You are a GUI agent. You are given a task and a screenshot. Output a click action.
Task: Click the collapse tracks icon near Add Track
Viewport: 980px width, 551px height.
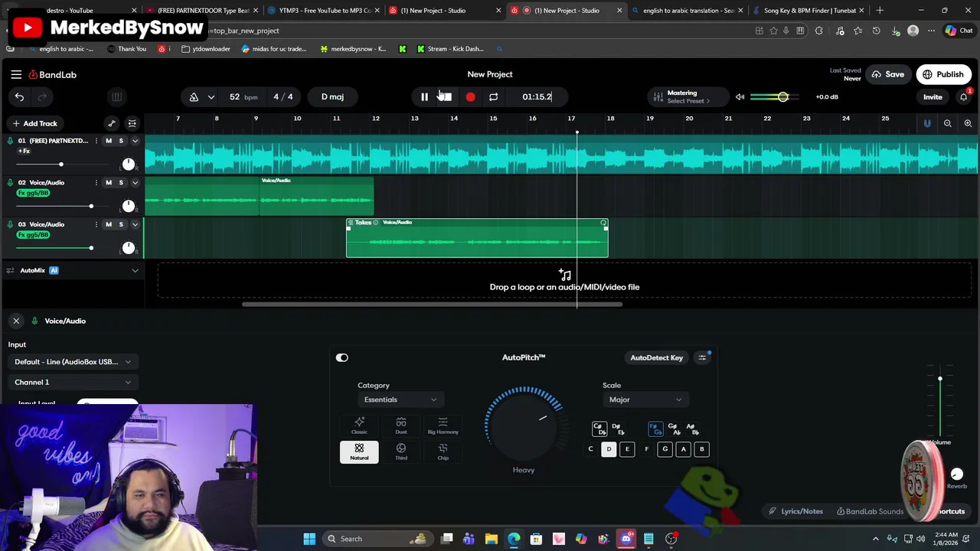click(x=132, y=123)
